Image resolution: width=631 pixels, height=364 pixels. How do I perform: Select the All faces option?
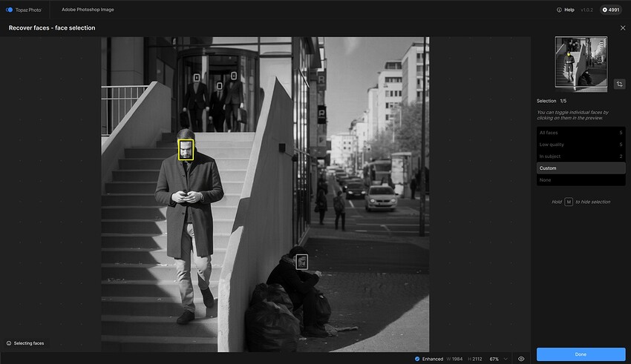pos(581,133)
